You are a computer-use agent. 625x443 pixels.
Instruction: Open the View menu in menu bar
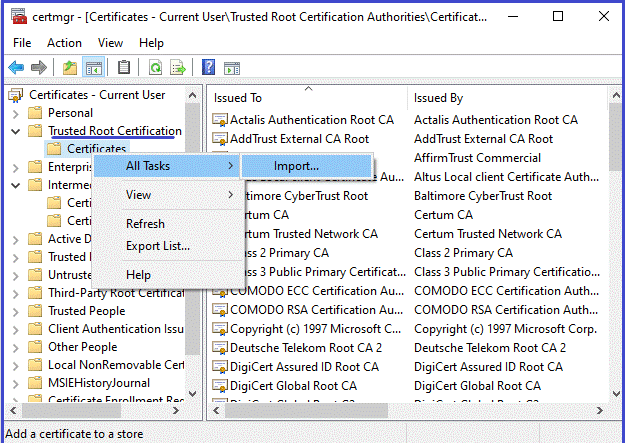click(110, 43)
